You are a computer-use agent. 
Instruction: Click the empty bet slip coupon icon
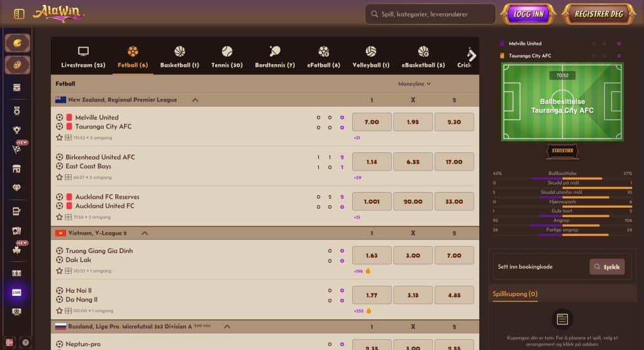pyautogui.click(x=562, y=319)
